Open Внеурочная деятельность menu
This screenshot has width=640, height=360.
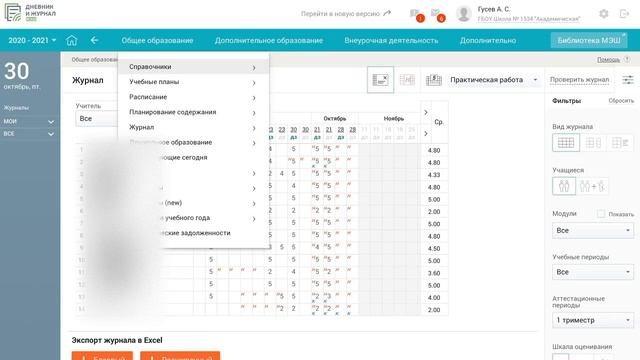coord(391,40)
